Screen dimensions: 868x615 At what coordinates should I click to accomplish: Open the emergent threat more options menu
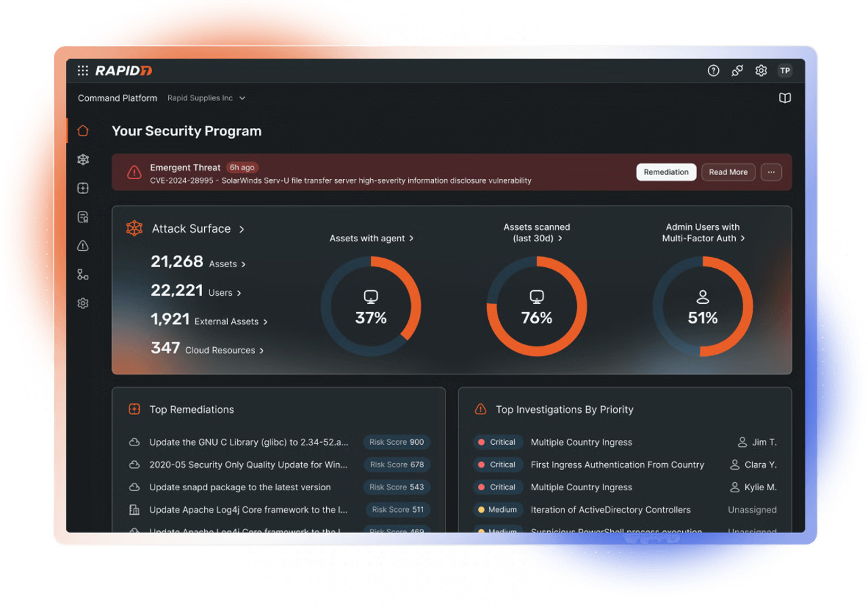pos(771,172)
